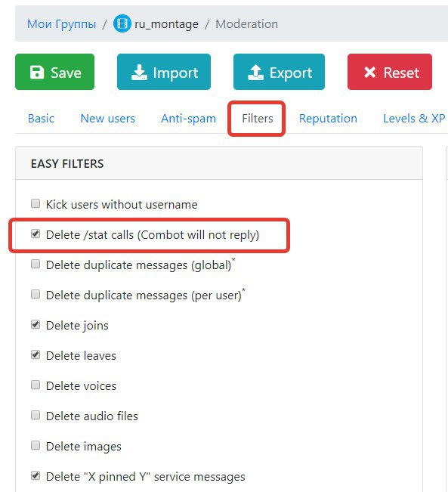Open the Levels & XP tab
Image resolution: width=448 pixels, height=492 pixels.
(414, 119)
